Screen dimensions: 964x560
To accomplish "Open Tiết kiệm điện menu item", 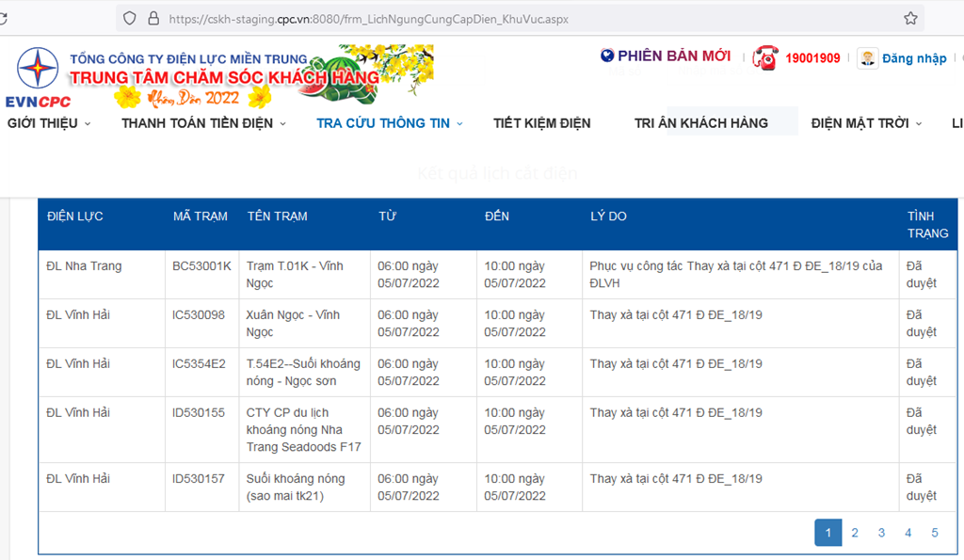I will pos(542,123).
